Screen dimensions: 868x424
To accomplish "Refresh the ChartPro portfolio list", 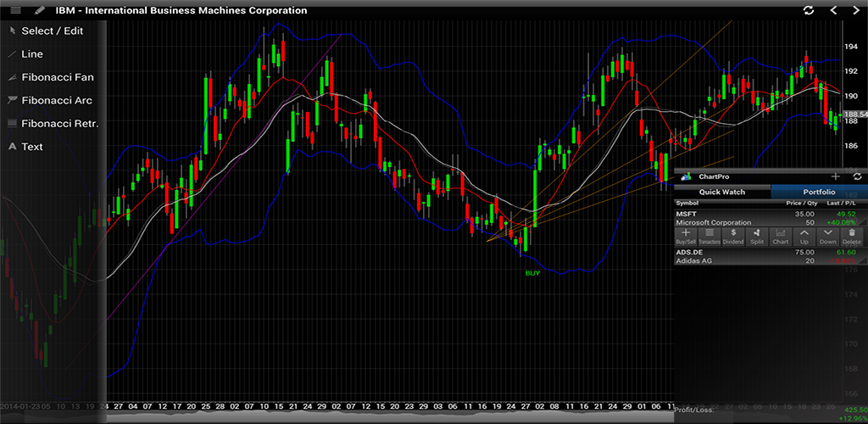I will [857, 176].
